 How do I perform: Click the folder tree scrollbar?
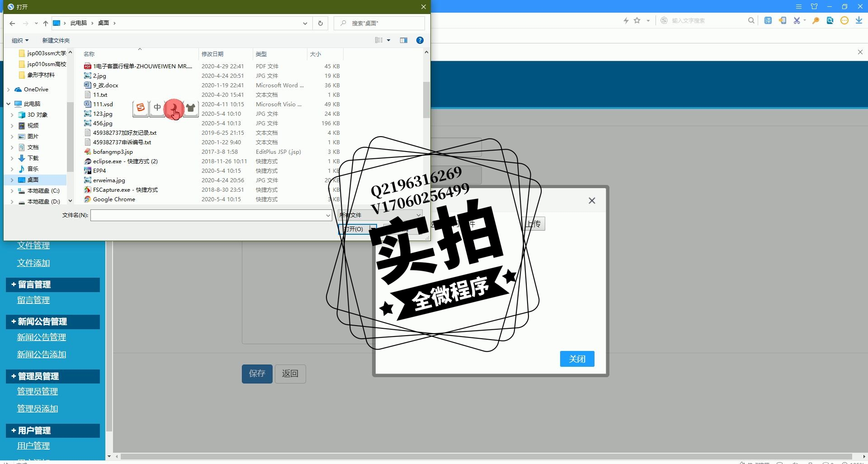coord(70,137)
